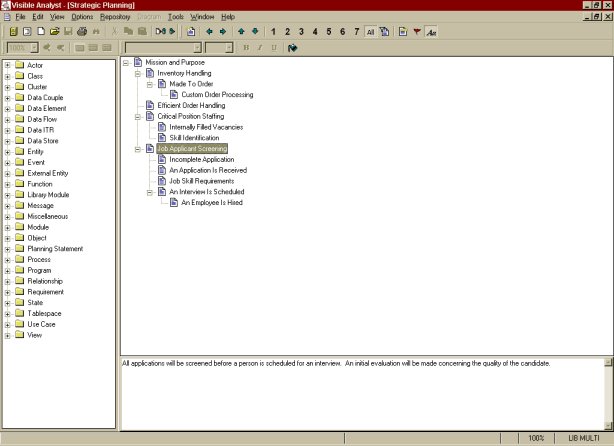Open the Help menu
The height and width of the screenshot is (446, 614).
click(x=228, y=17)
